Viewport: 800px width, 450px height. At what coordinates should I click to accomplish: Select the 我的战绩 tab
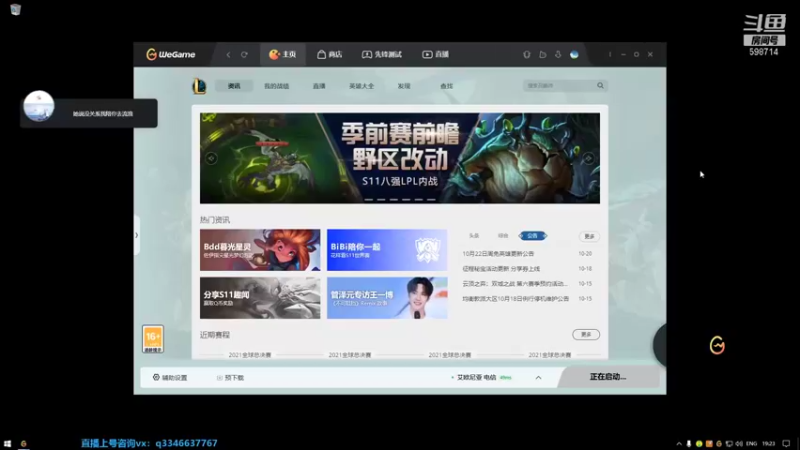pos(277,86)
